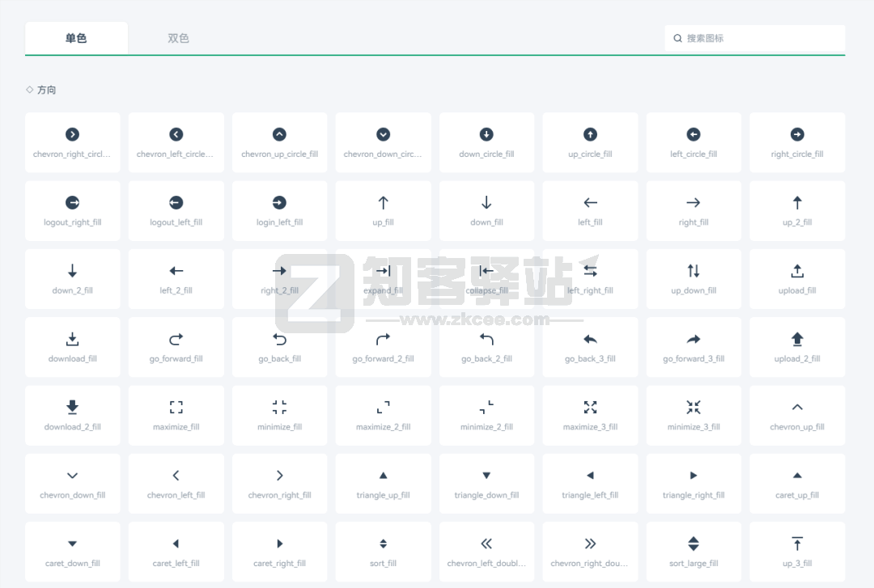
Task: Click the magnifying glass search icon
Action: [677, 38]
